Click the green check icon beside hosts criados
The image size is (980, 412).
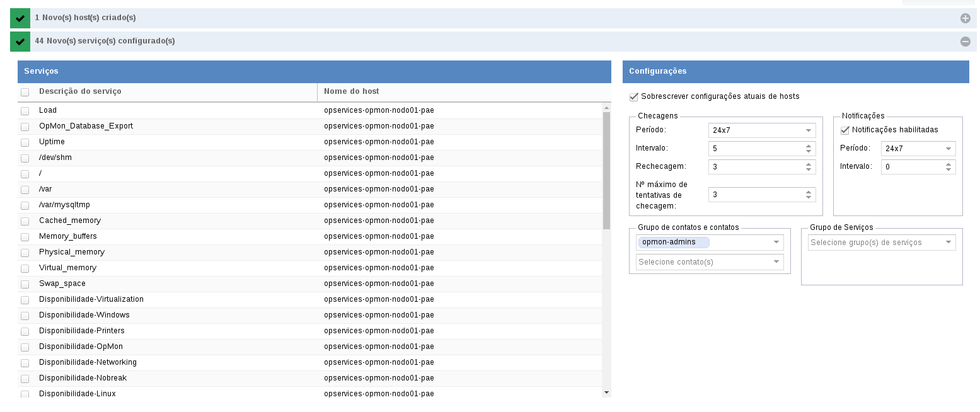(x=20, y=18)
